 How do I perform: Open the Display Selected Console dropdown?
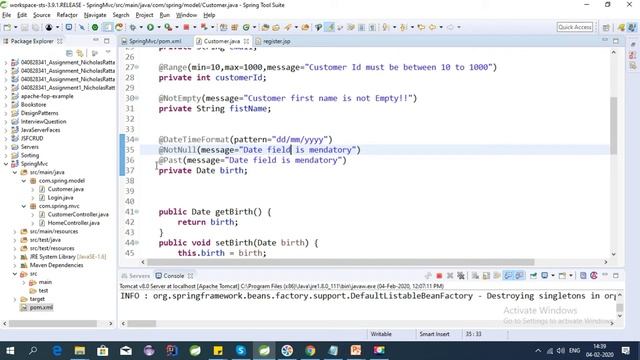(553, 276)
